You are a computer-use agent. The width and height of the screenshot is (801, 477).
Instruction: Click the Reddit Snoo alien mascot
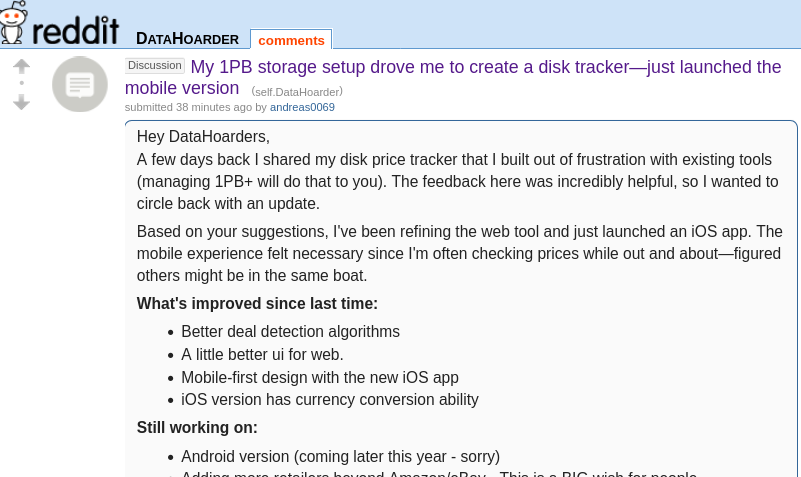click(x=13, y=22)
